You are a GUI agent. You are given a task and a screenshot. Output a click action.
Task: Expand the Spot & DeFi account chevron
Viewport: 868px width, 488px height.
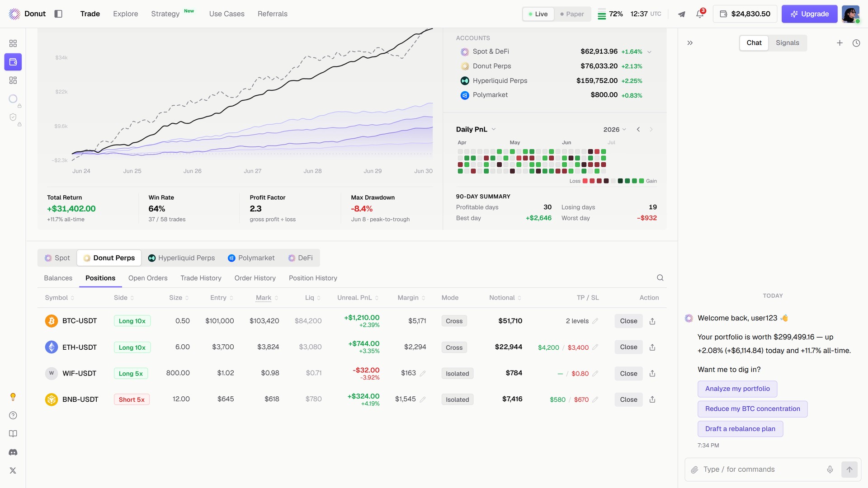pos(650,52)
